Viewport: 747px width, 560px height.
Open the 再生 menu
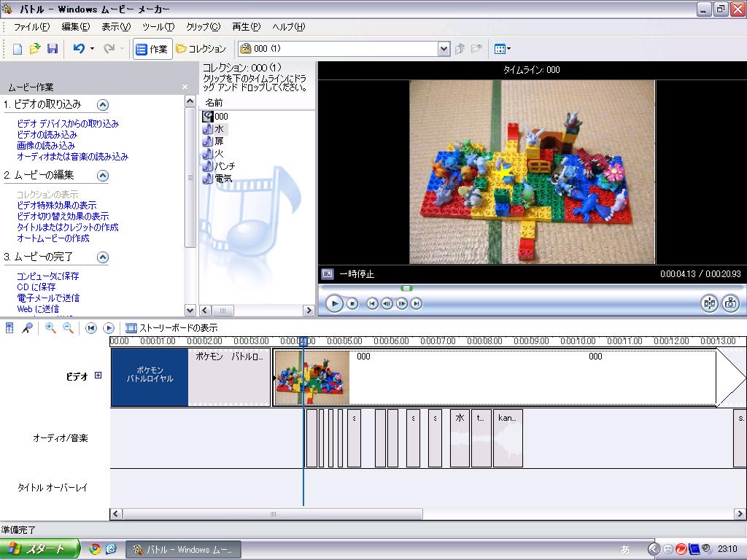tap(247, 27)
